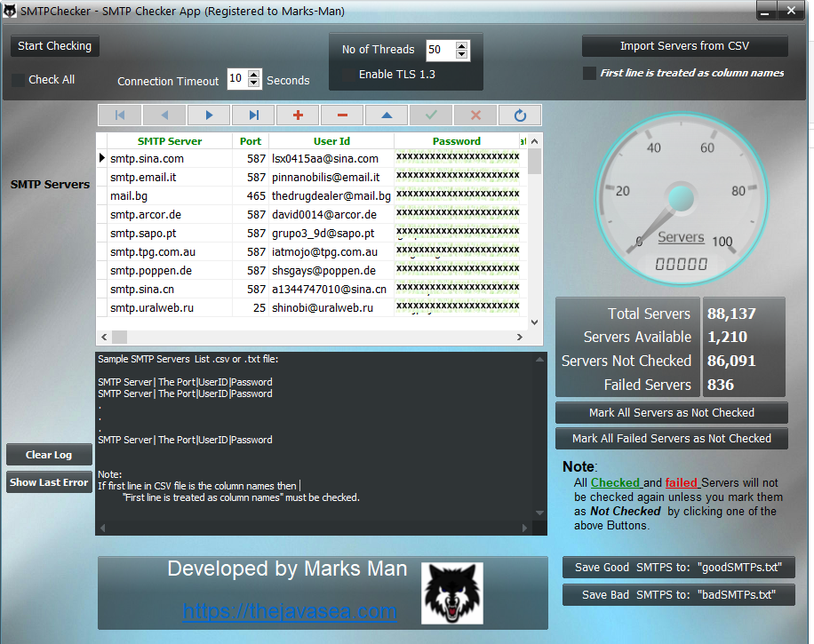Delete selected server with red minus
Viewport: 814px width, 644px height.
[342, 115]
